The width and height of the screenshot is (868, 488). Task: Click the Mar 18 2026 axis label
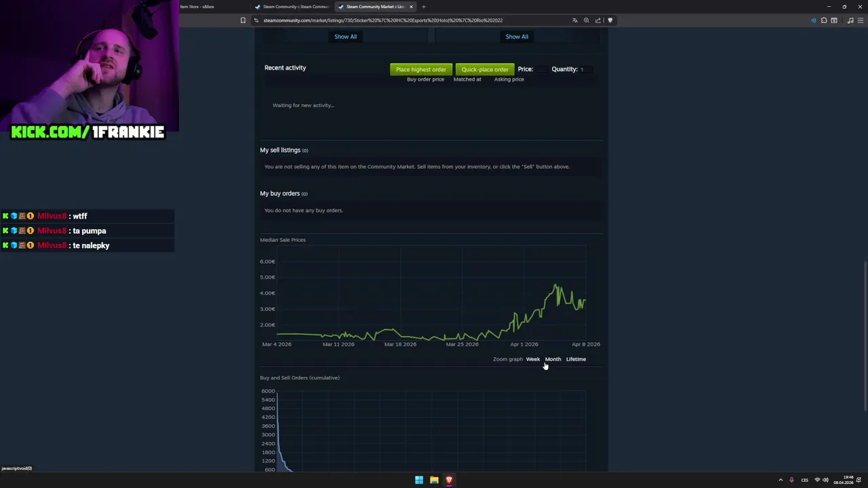coord(400,344)
